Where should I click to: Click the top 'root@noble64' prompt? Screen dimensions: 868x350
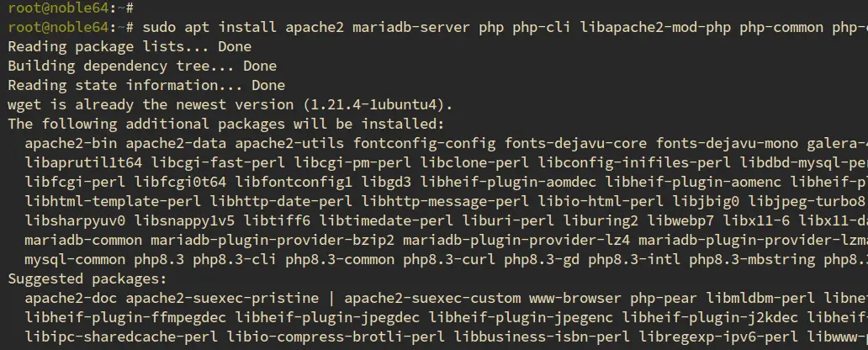(58, 8)
